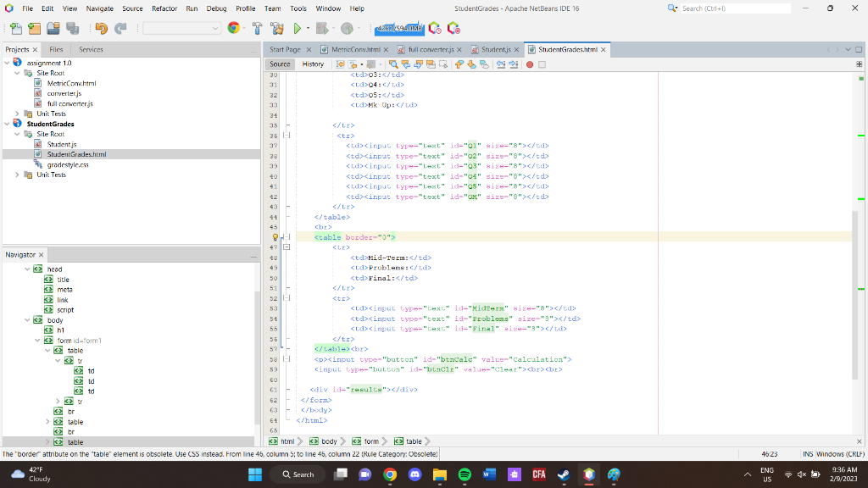Click the Build Project hammer icon
This screenshot has width=868, height=488.
(x=255, y=28)
